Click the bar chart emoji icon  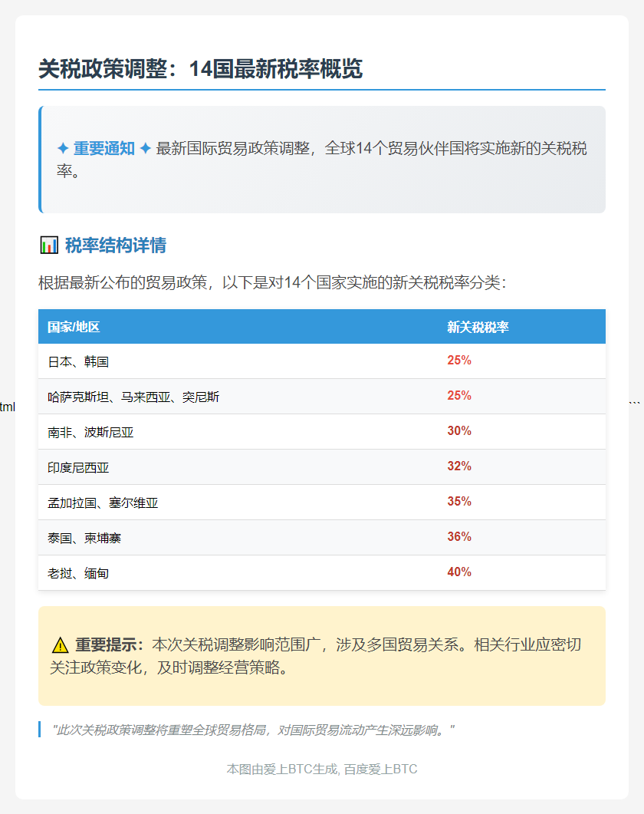tap(49, 245)
